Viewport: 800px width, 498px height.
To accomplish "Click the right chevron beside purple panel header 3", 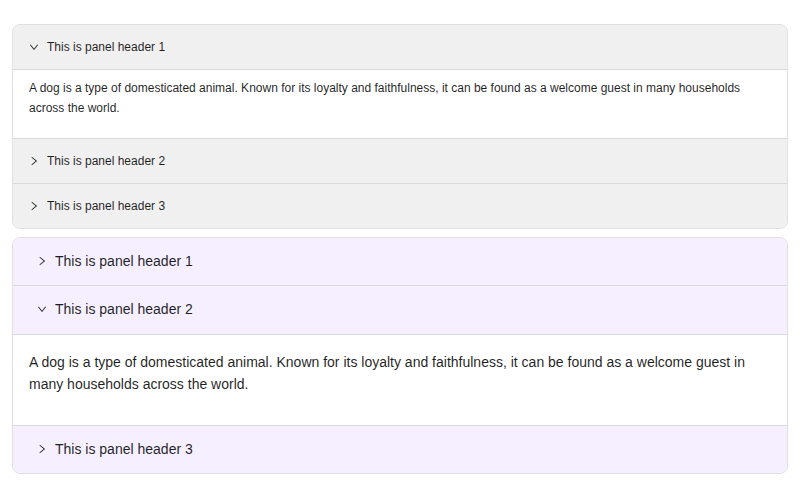I will coord(42,449).
